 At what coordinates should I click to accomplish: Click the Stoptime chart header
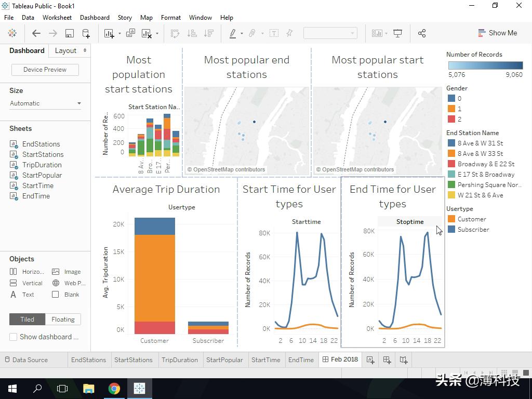tap(410, 221)
